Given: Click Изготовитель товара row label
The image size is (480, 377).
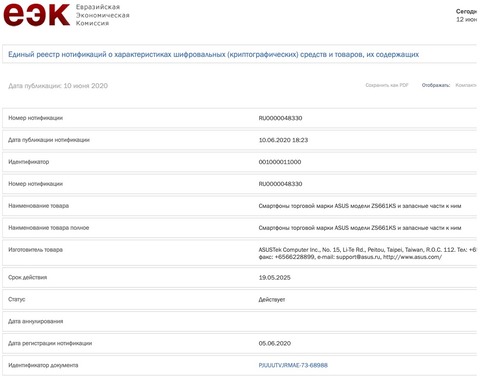Looking at the screenshot, I should [x=35, y=250].
